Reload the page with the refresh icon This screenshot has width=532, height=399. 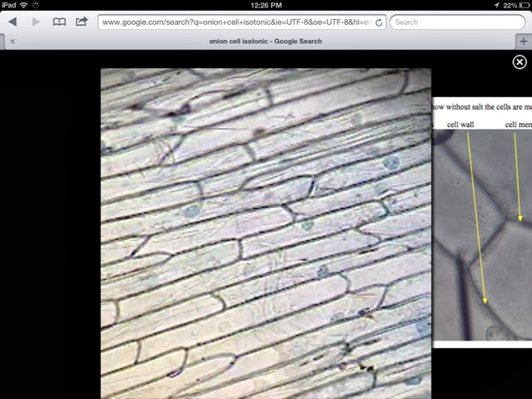point(379,22)
